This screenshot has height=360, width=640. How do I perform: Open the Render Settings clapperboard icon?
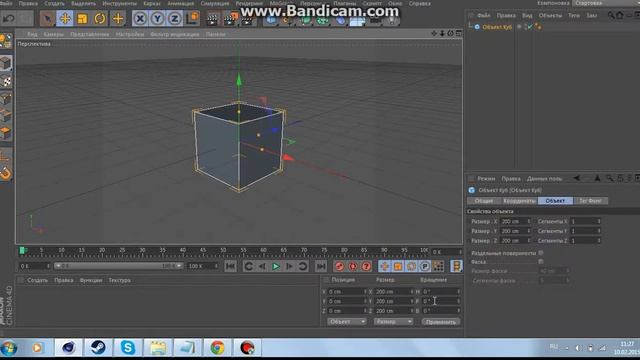click(247, 20)
